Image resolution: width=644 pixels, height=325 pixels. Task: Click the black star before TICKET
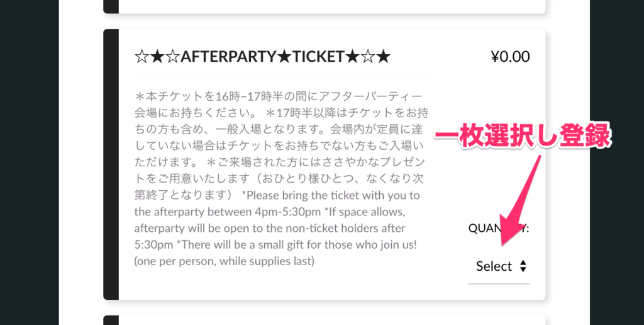[x=284, y=57]
